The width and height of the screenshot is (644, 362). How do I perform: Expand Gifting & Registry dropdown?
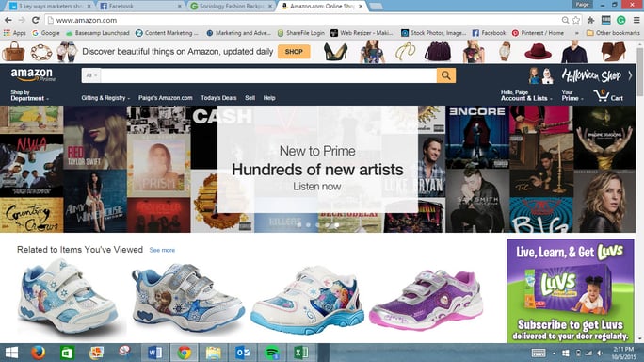(105, 98)
